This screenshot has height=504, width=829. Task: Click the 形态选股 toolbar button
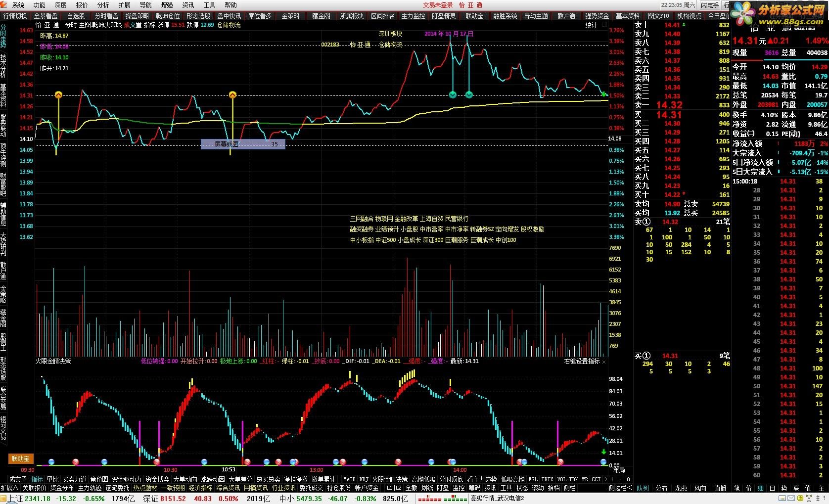tap(198, 16)
